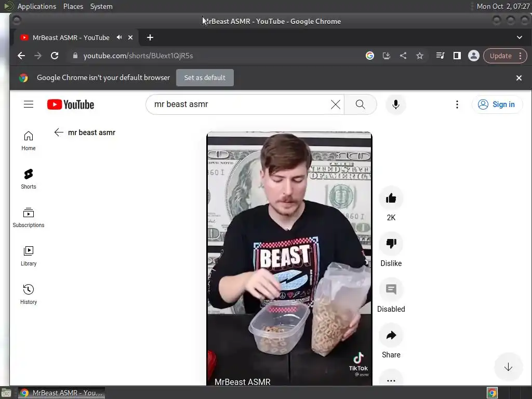
Task: Go to next short with down arrow
Action: click(x=508, y=367)
